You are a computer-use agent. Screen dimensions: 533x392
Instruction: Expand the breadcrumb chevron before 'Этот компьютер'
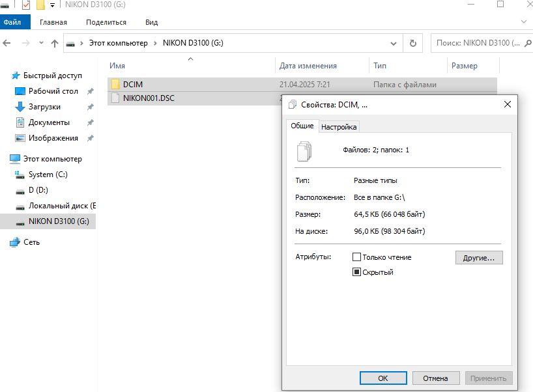coord(81,43)
